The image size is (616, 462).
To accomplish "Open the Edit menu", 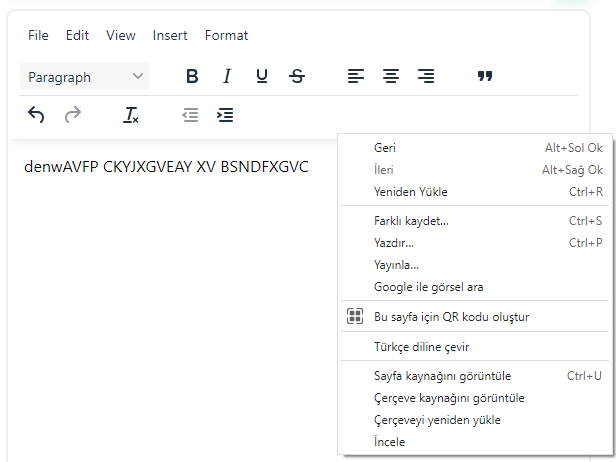I will [x=77, y=35].
